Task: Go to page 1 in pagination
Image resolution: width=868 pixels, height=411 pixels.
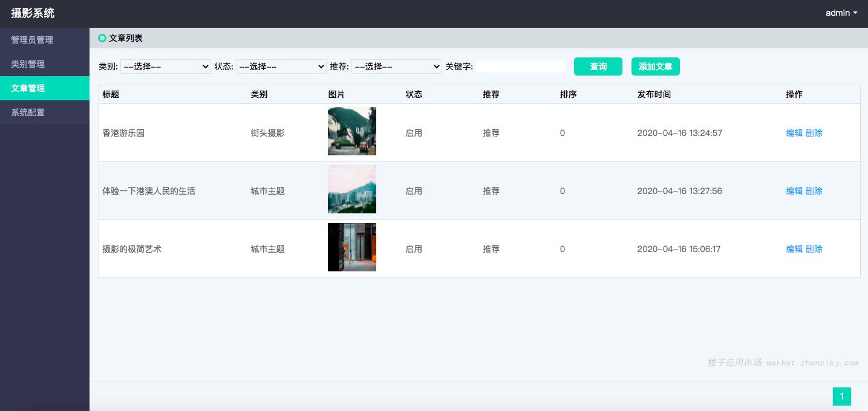Action: point(841,396)
